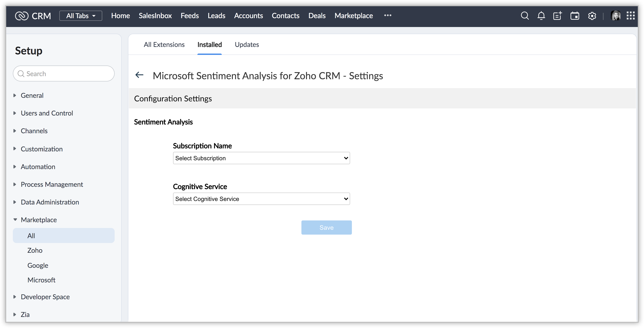The image size is (644, 328).
Task: Click the quick create plus icon
Action: coord(557,16)
